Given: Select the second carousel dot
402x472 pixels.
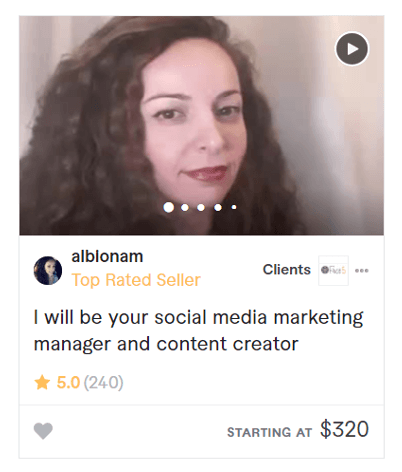Looking at the screenshot, I should (185, 207).
